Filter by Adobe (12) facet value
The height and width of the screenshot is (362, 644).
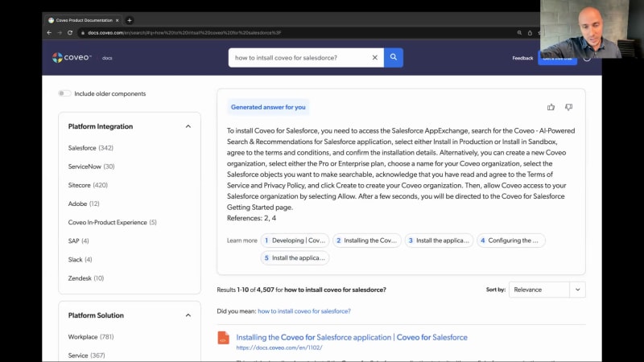click(x=84, y=204)
